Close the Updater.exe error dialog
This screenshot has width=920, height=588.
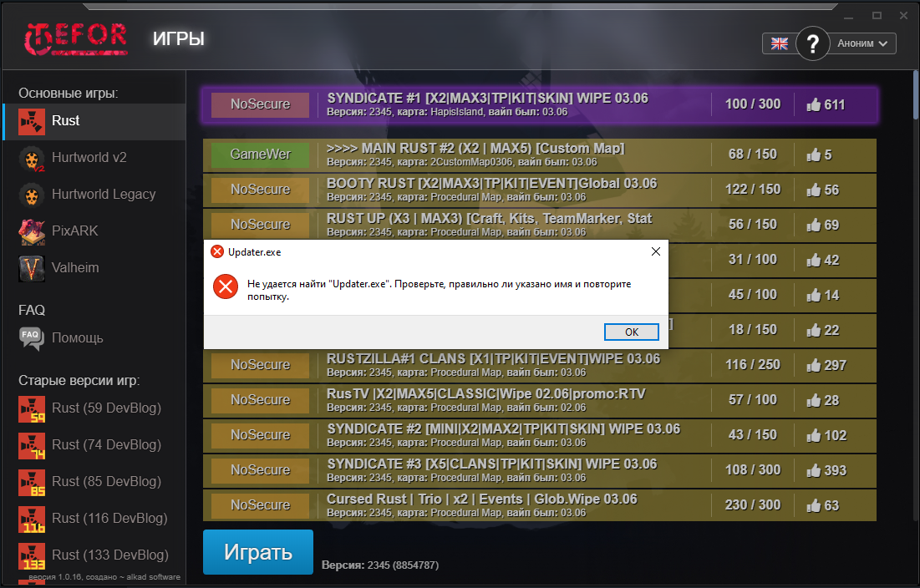655,251
